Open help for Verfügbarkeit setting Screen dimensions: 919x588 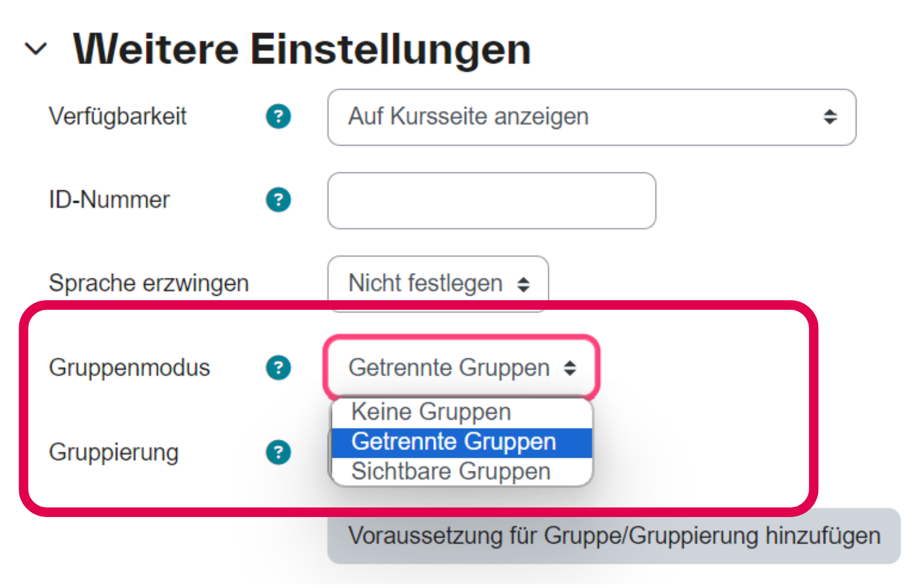click(278, 117)
